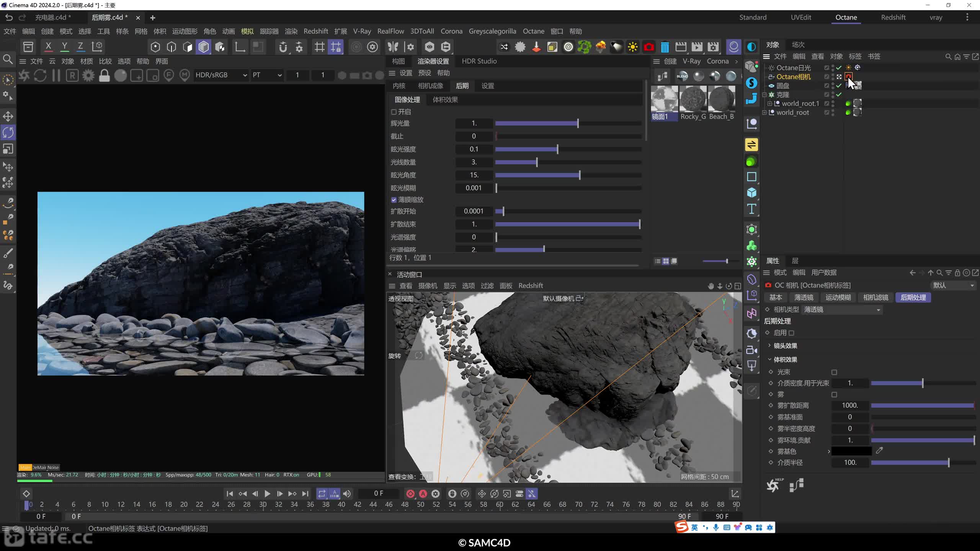The width and height of the screenshot is (980, 551).
Task: Click the Octane camera tag on Octane相机
Action: click(x=849, y=77)
